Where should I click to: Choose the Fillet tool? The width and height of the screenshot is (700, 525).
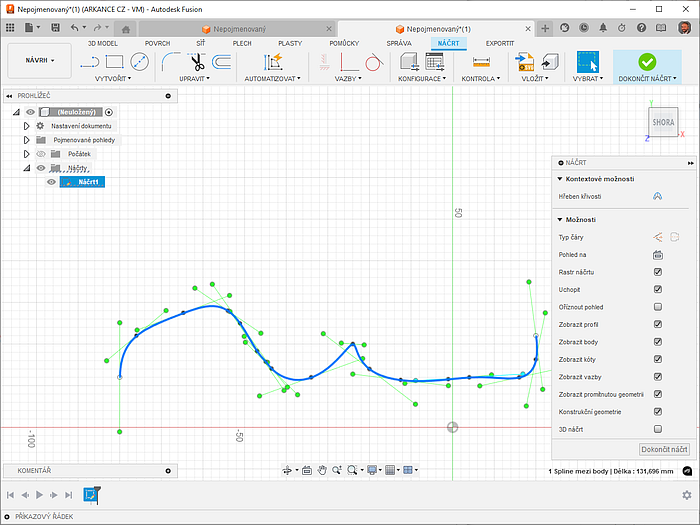(x=171, y=62)
